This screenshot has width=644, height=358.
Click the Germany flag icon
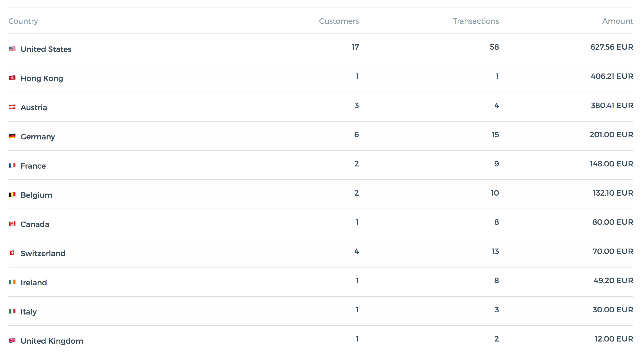coord(12,136)
